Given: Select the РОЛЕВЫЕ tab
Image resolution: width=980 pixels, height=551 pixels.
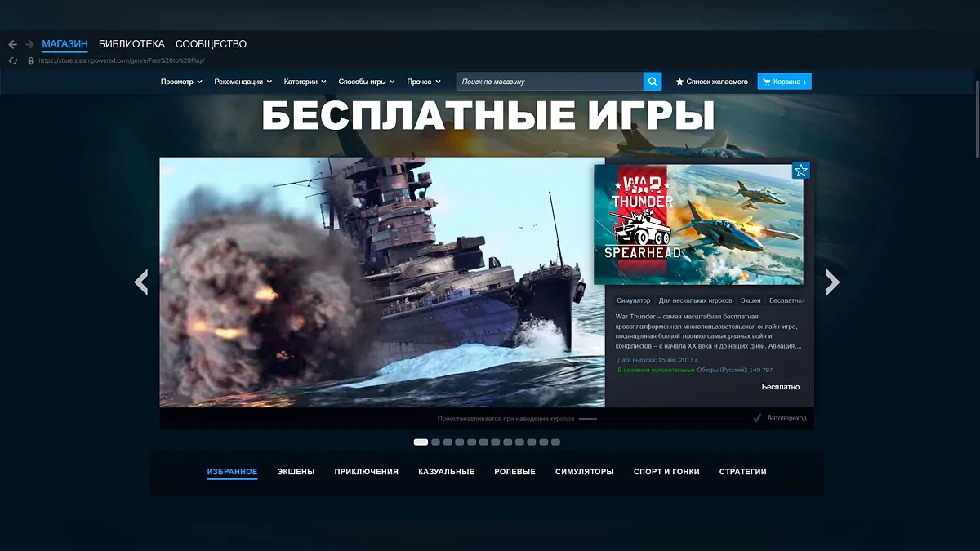Looking at the screenshot, I should tap(515, 472).
